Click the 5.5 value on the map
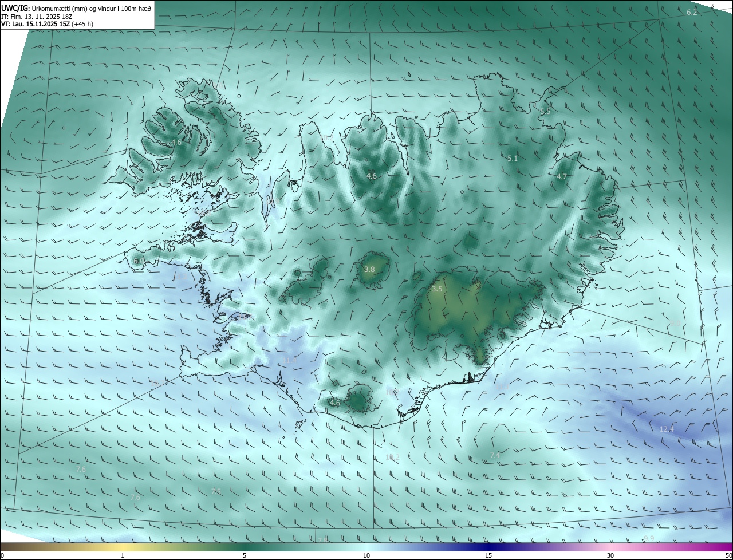 tap(545, 111)
